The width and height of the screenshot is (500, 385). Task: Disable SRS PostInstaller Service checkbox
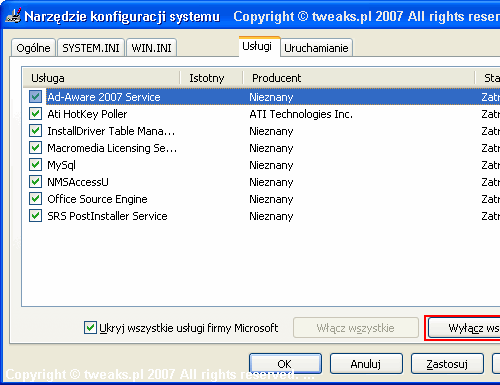[35, 216]
